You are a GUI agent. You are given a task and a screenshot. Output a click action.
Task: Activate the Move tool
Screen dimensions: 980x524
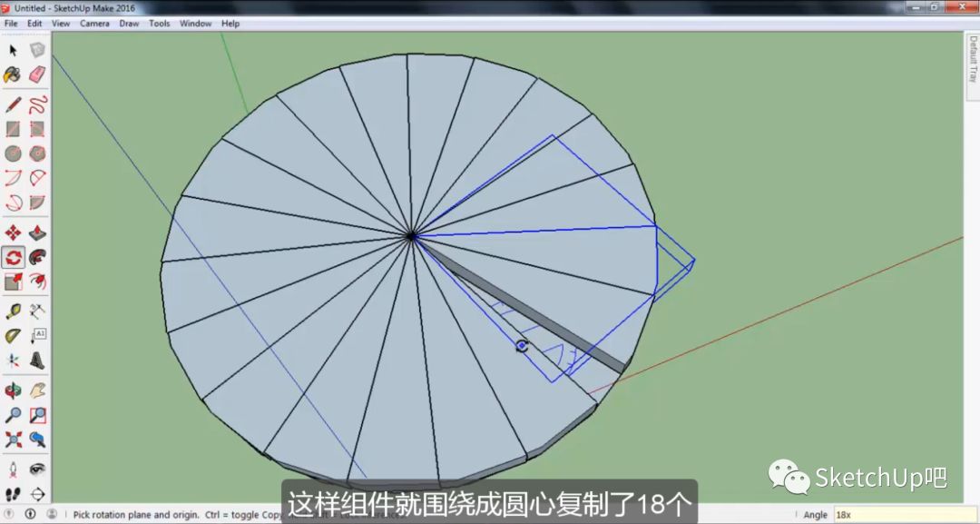coord(13,232)
